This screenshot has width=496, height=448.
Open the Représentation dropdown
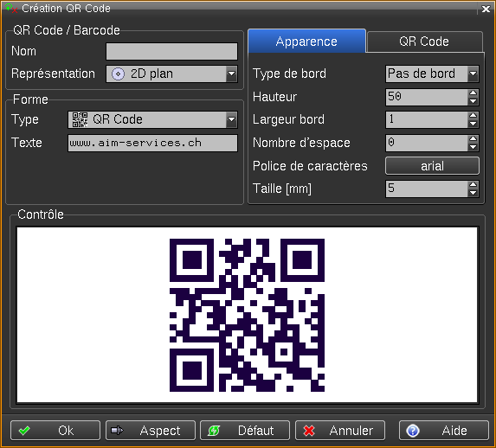point(231,74)
